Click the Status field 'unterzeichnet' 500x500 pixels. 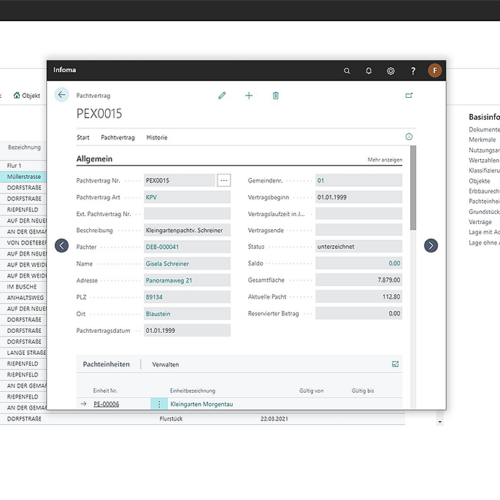(x=359, y=247)
